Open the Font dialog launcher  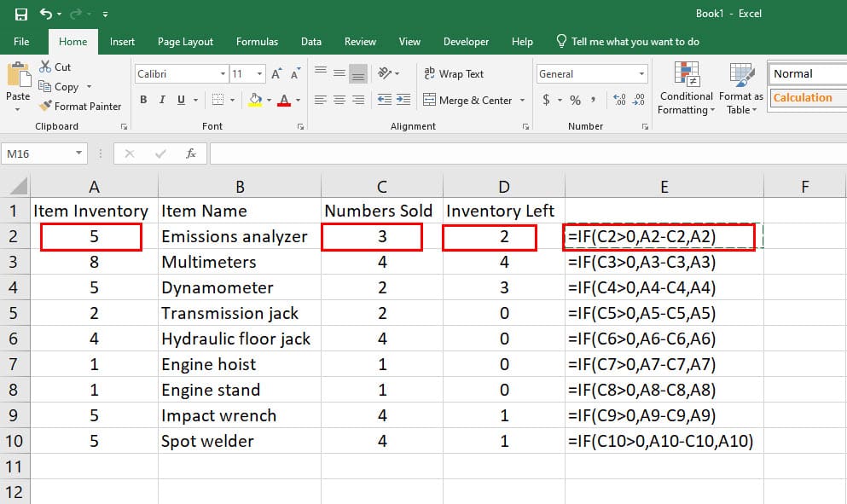[300, 126]
